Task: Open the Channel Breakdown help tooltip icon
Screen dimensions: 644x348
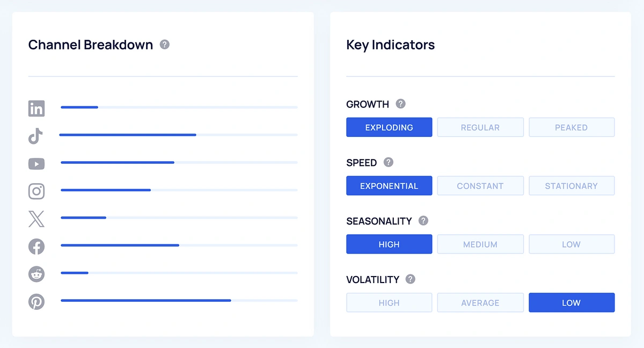Action: [x=165, y=45]
